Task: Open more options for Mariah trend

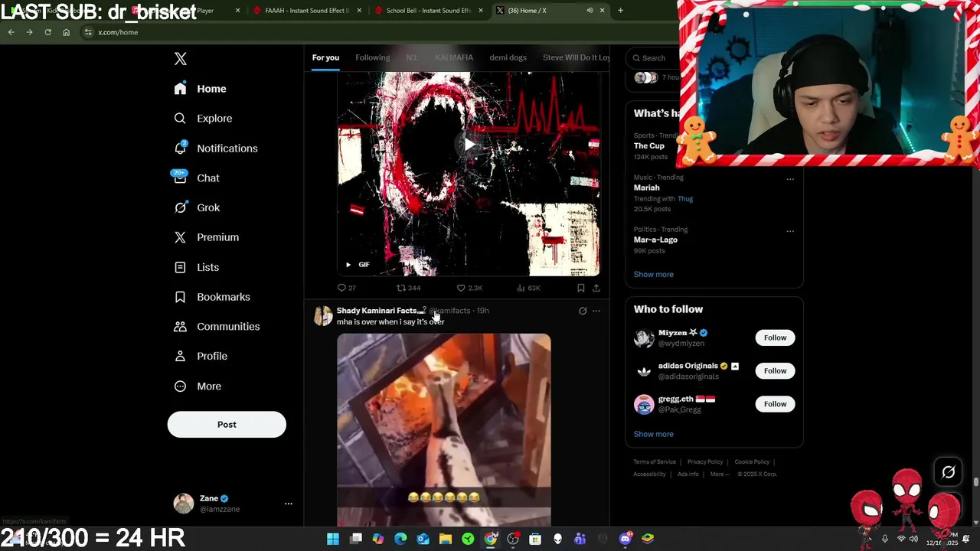Action: point(790,179)
